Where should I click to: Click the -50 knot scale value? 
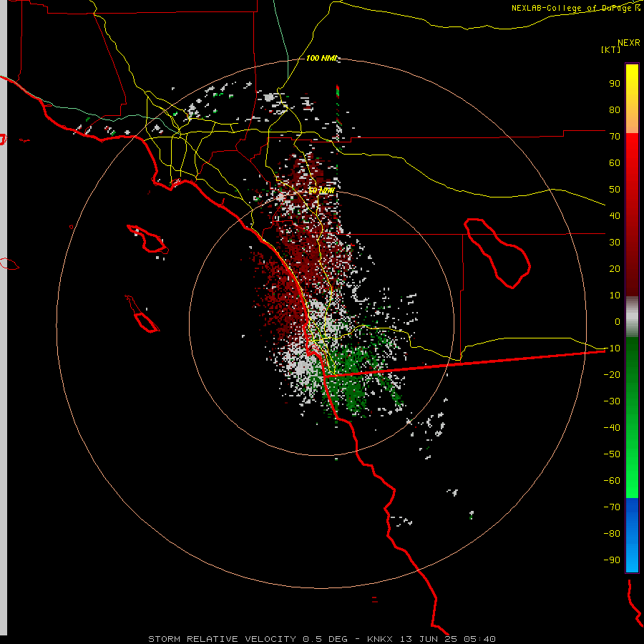pos(612,454)
